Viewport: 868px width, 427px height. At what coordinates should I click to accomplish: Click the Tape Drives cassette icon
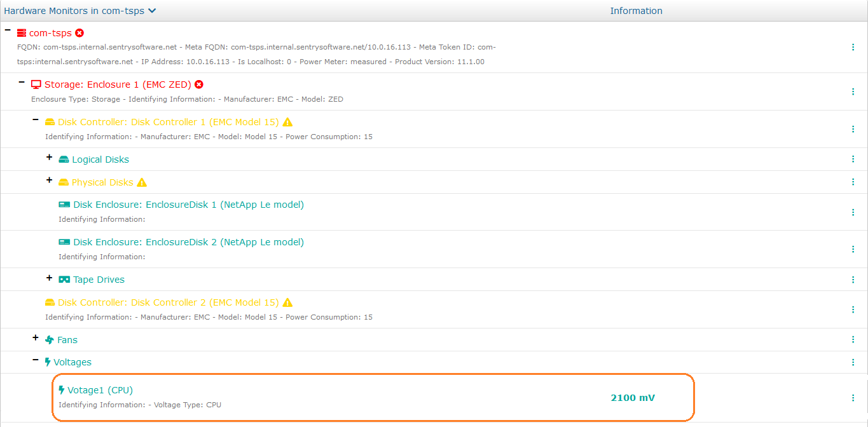[64, 280]
